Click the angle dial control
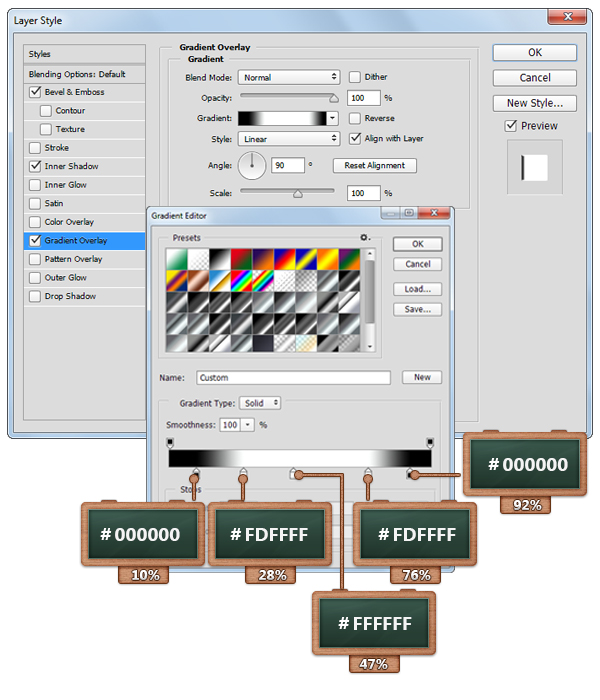The height and width of the screenshot is (700, 600). click(x=251, y=165)
